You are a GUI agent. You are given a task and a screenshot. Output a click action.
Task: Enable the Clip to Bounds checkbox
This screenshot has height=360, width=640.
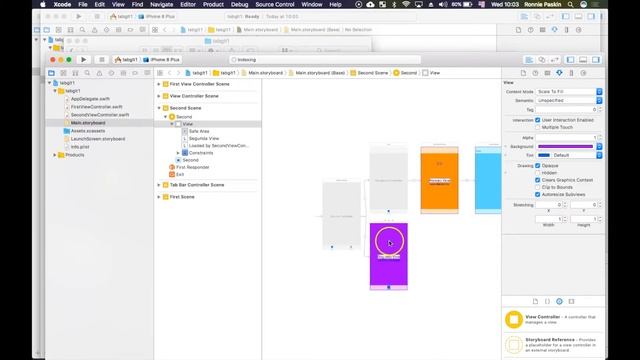(x=538, y=187)
